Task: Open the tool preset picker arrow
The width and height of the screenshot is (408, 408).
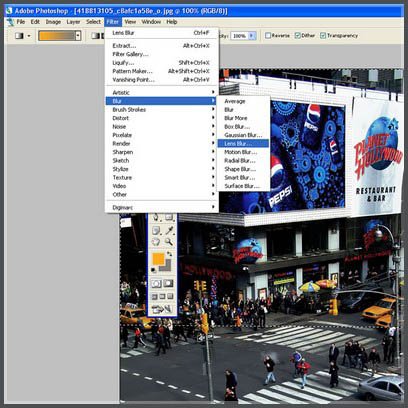Action: coord(29,36)
